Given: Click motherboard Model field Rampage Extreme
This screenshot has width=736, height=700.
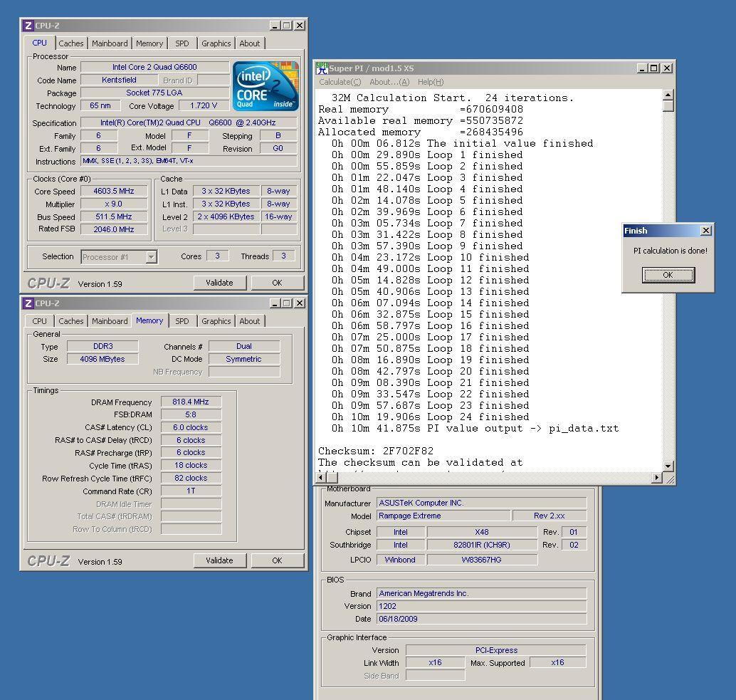Looking at the screenshot, I should [x=443, y=516].
